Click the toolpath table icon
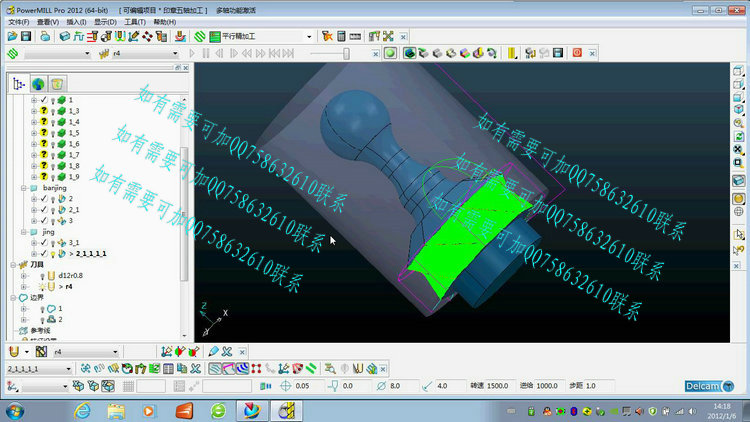The width and height of the screenshot is (750, 422). point(168,369)
